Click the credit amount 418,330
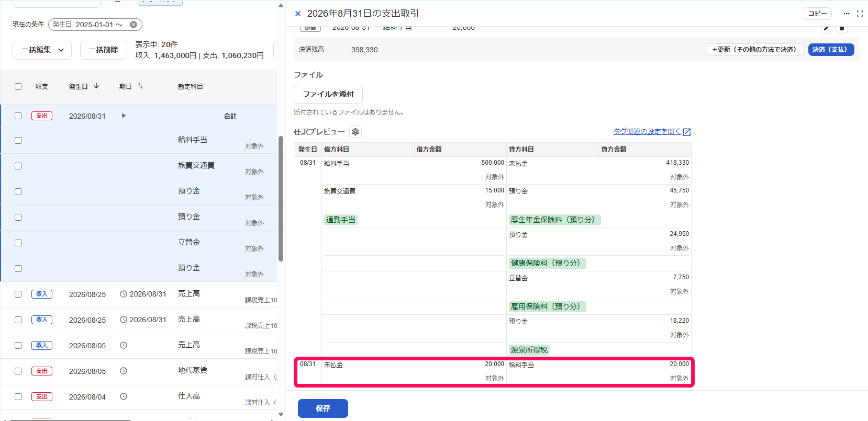Image resolution: width=868 pixels, height=421 pixels. 677,163
